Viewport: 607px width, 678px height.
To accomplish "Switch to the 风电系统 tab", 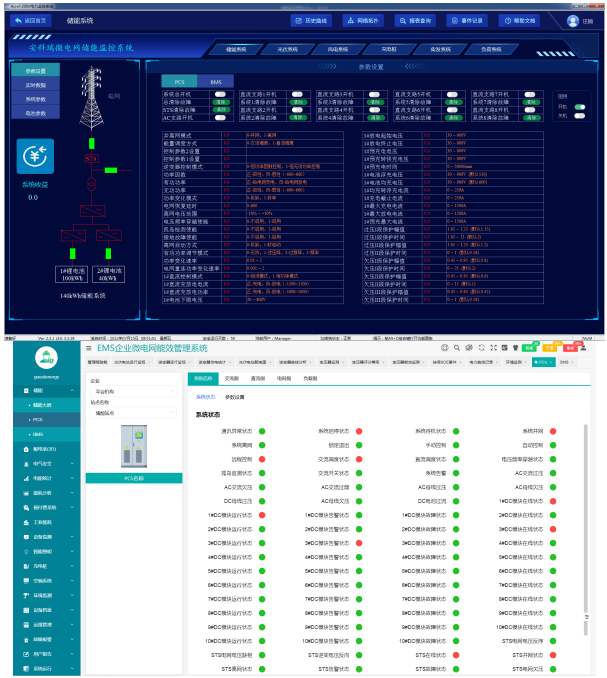I will [x=338, y=49].
